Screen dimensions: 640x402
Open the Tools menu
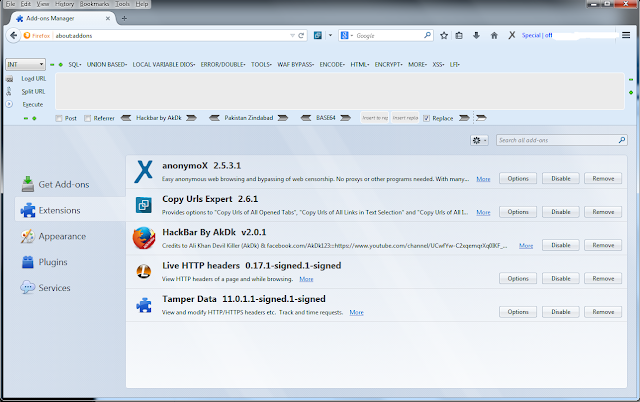(x=122, y=4)
